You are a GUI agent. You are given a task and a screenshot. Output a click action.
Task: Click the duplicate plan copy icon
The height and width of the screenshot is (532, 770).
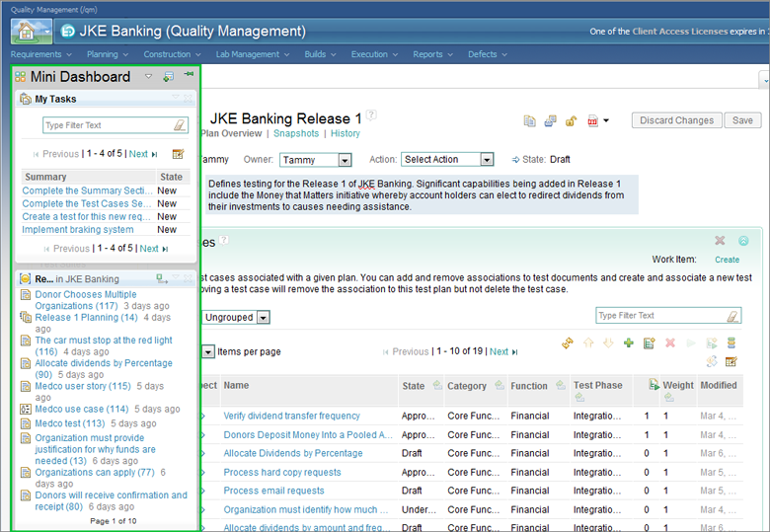(529, 120)
